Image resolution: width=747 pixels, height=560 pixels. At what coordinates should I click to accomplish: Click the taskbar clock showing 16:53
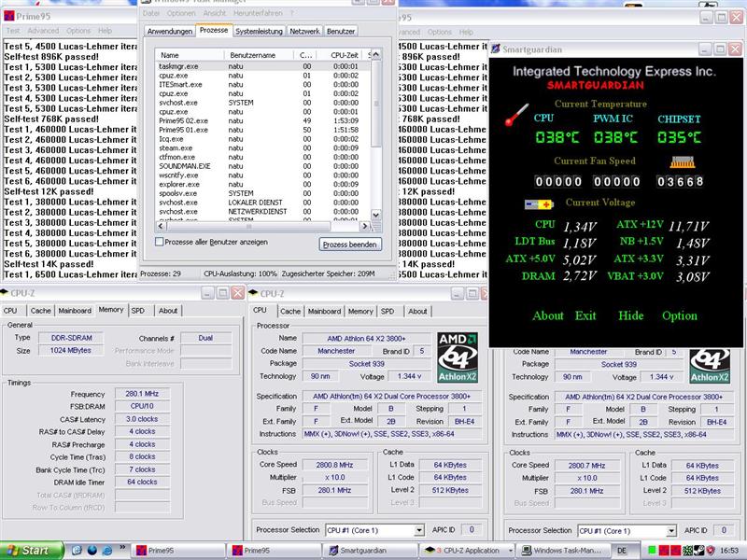tap(729, 551)
